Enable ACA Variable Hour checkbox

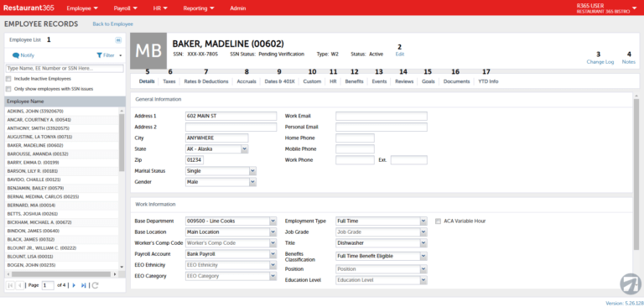tap(439, 221)
